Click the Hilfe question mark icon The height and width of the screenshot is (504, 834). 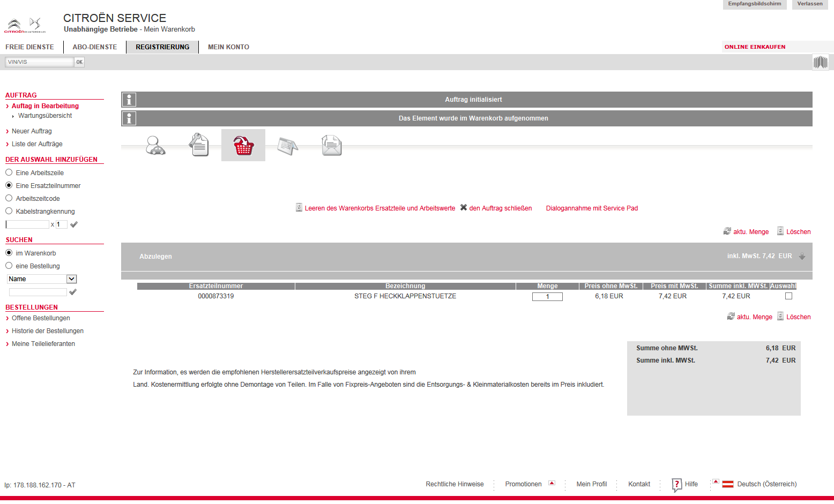676,484
